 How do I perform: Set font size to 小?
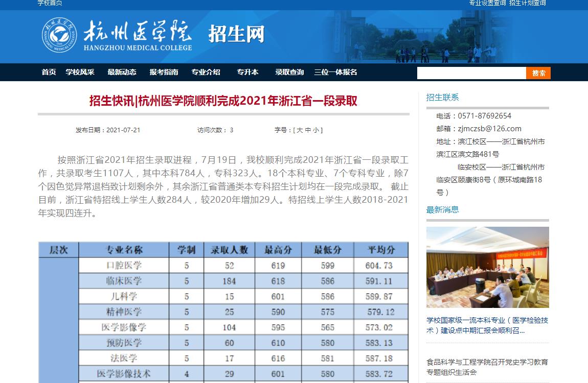pyautogui.click(x=316, y=130)
